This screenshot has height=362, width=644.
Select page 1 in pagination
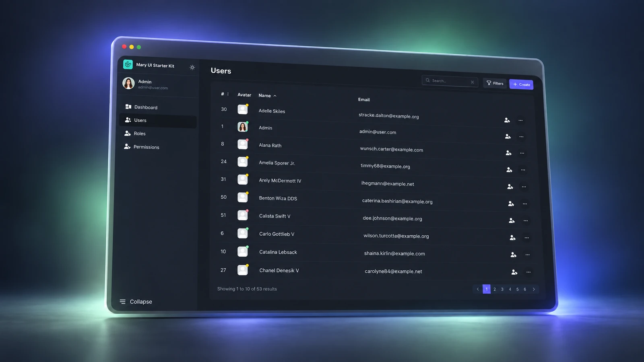(487, 289)
